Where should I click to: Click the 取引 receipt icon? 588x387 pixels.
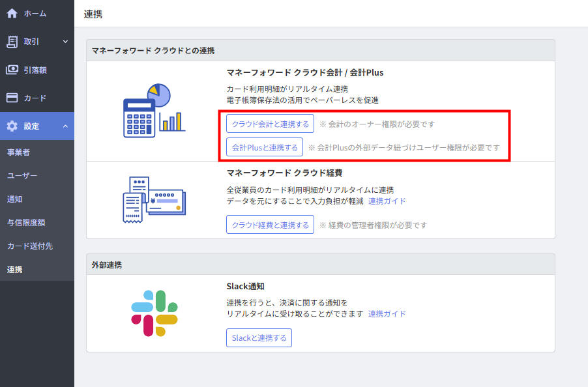[x=12, y=42]
